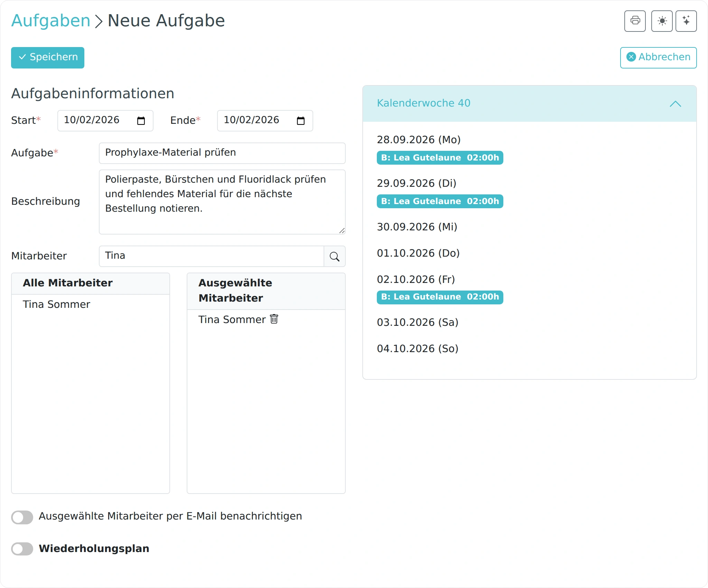Viewport: 708px width, 588px height.
Task: Open the Start date calendar picker
Action: (x=141, y=121)
